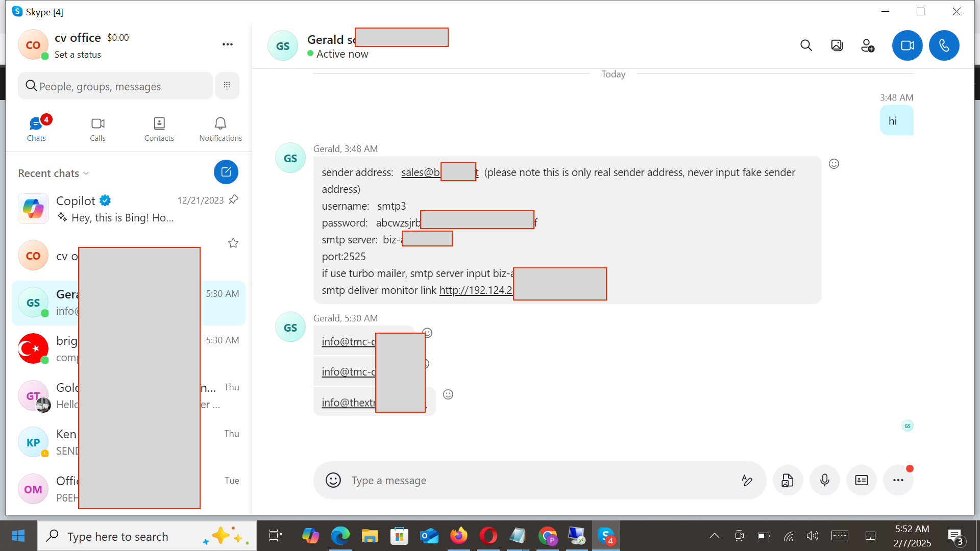Attach a file to the message

[x=788, y=480]
